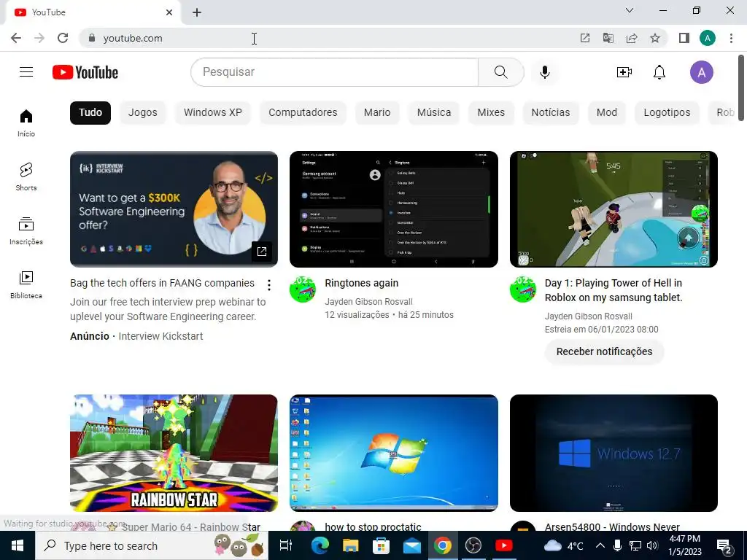747x560 pixels.
Task: Click external link icon on ad thumbnail
Action: pos(262,251)
